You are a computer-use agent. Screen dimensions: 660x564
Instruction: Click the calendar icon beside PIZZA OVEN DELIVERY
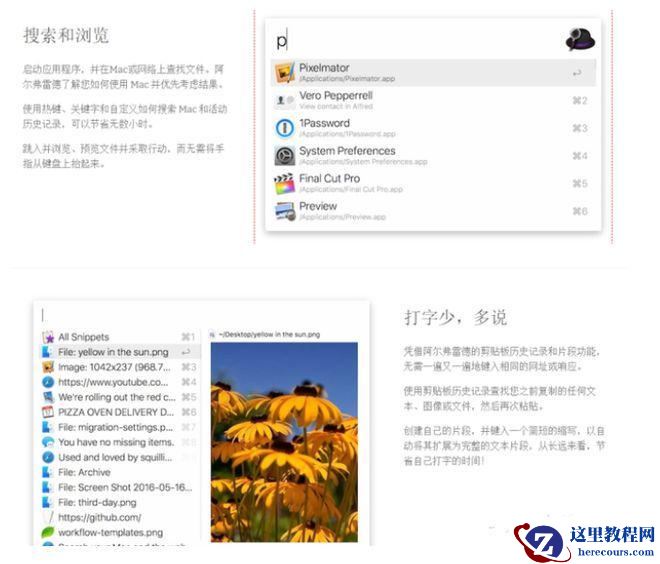[48, 412]
